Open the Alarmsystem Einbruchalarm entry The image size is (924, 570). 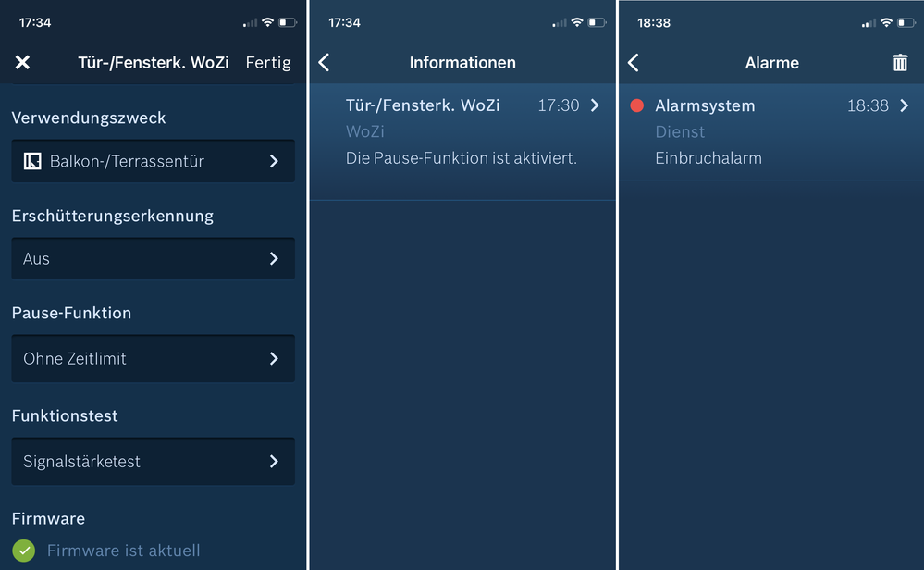coord(768,131)
